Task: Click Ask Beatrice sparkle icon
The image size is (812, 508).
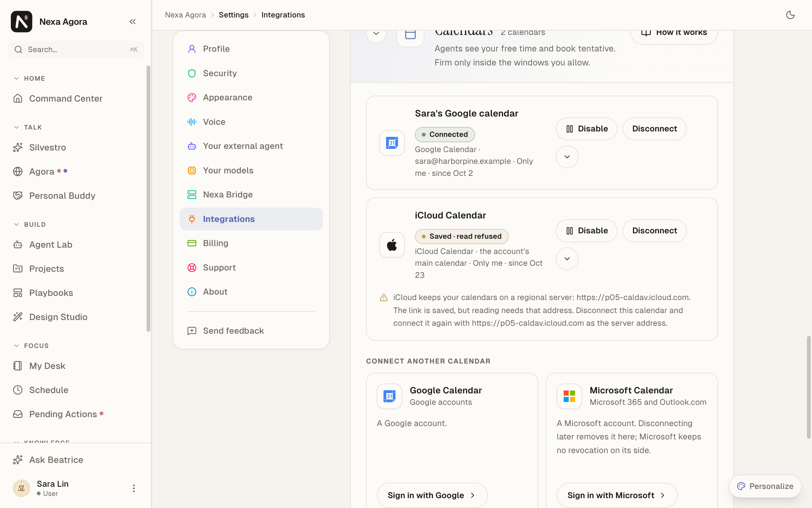Action: pos(18,460)
